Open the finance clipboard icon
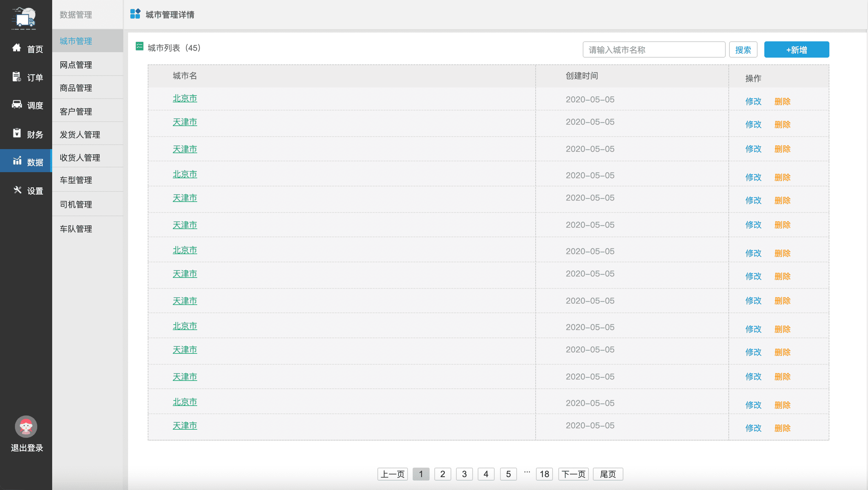This screenshot has width=868, height=490. pos(16,133)
